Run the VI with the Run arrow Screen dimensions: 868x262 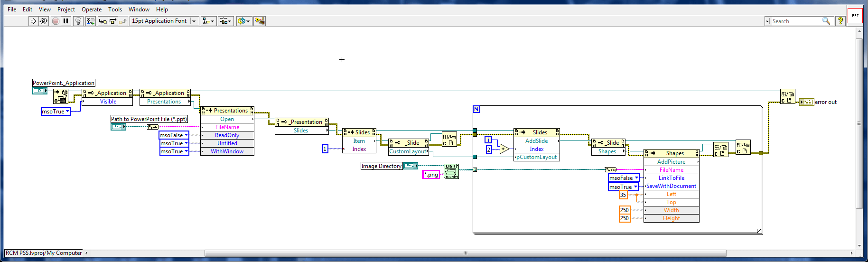pyautogui.click(x=33, y=21)
